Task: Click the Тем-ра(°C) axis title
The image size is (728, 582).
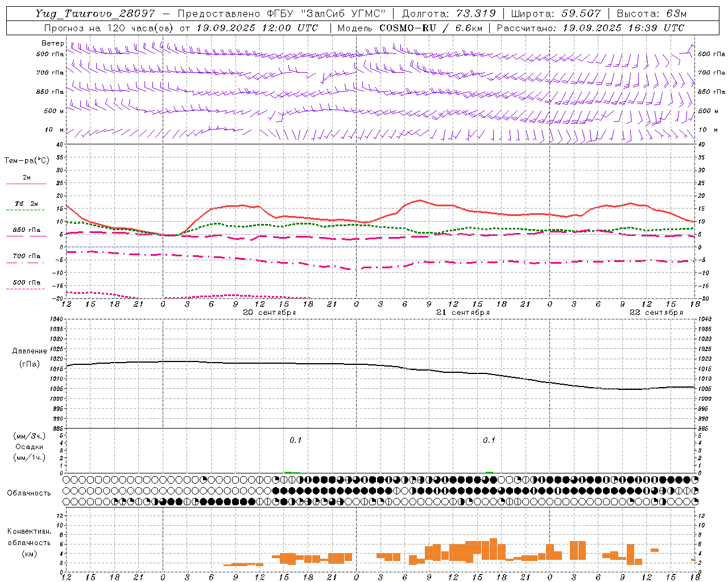Action: point(27,161)
